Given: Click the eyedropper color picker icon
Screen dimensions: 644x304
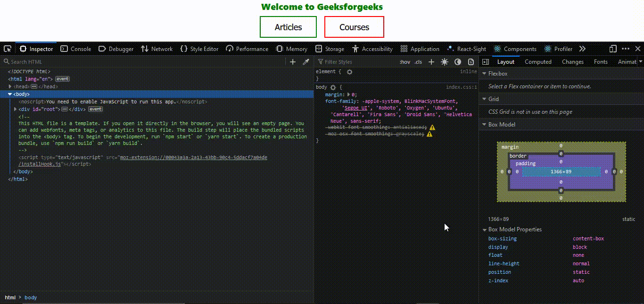Looking at the screenshot, I should [305, 62].
